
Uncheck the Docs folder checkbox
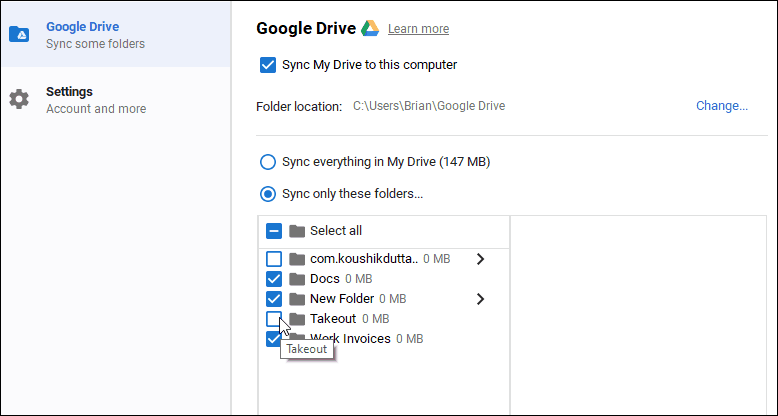coord(274,279)
